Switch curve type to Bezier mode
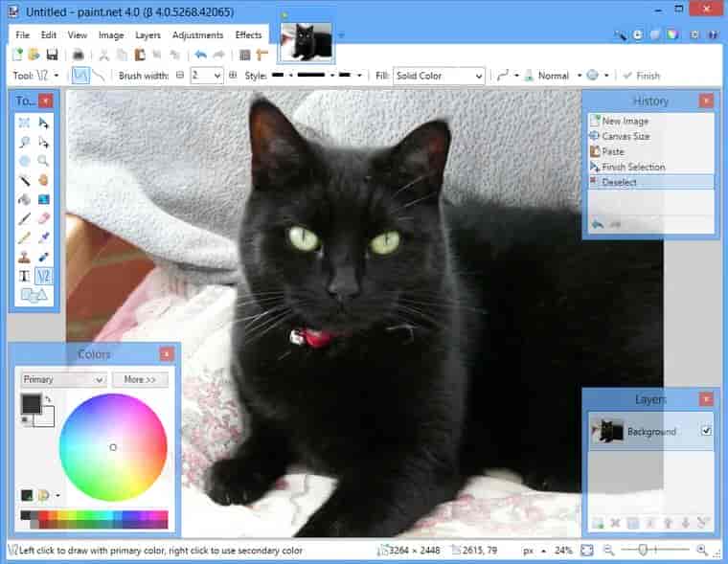This screenshot has width=728, height=564. click(x=99, y=76)
